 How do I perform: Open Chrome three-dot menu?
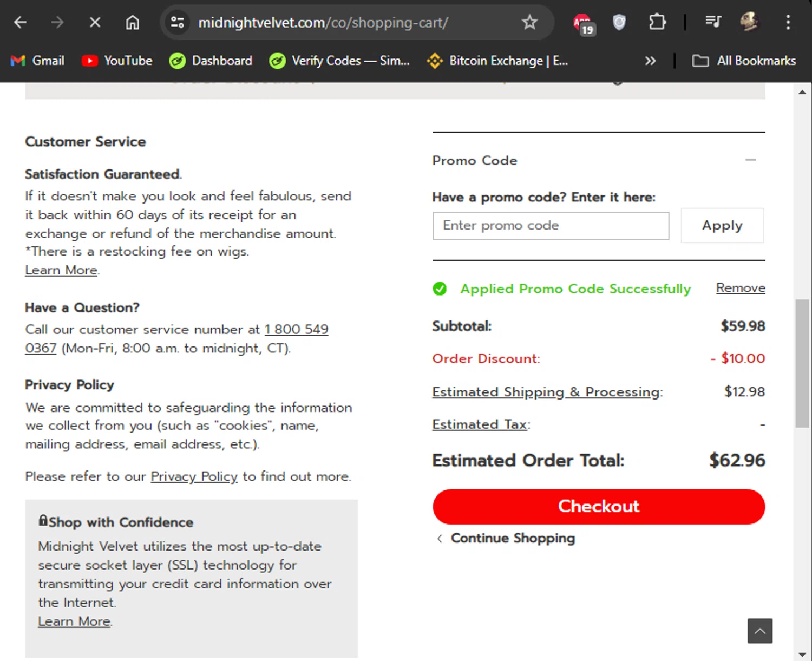[788, 22]
